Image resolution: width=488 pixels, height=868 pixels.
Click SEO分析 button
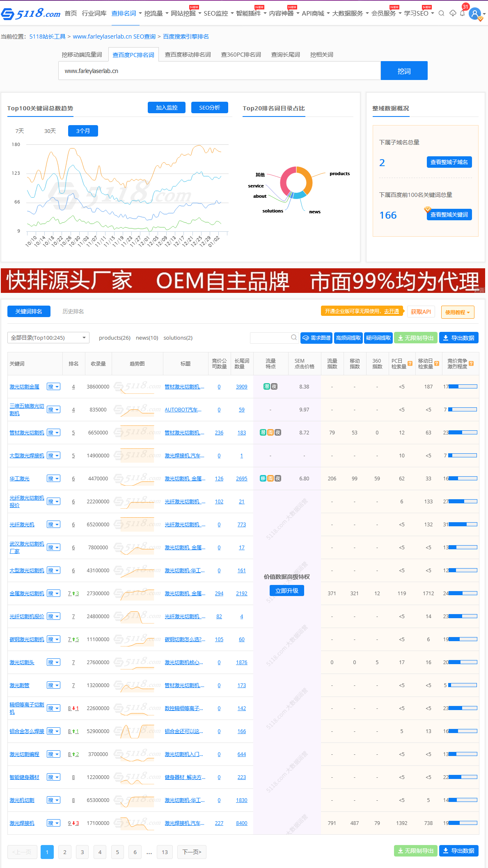tap(209, 107)
